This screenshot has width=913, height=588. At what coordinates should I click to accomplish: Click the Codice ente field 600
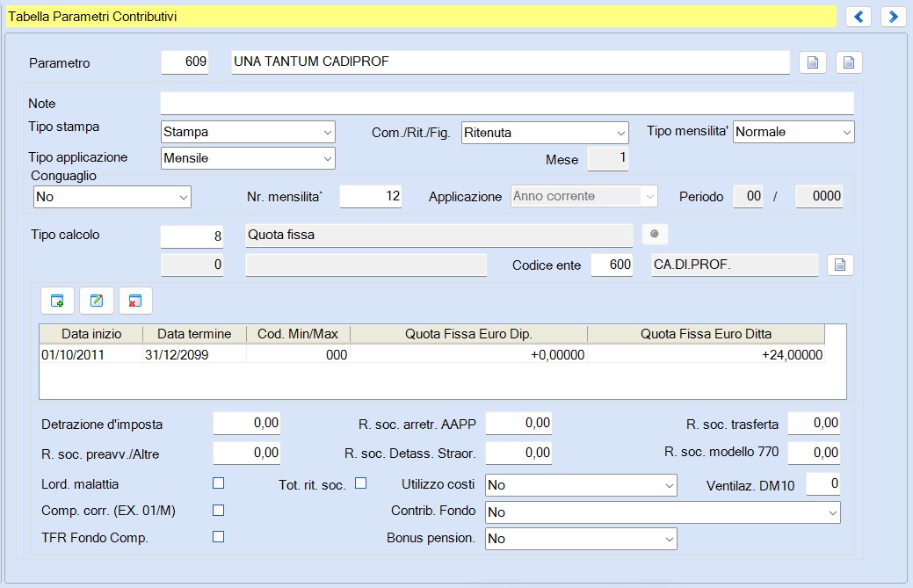pos(612,265)
